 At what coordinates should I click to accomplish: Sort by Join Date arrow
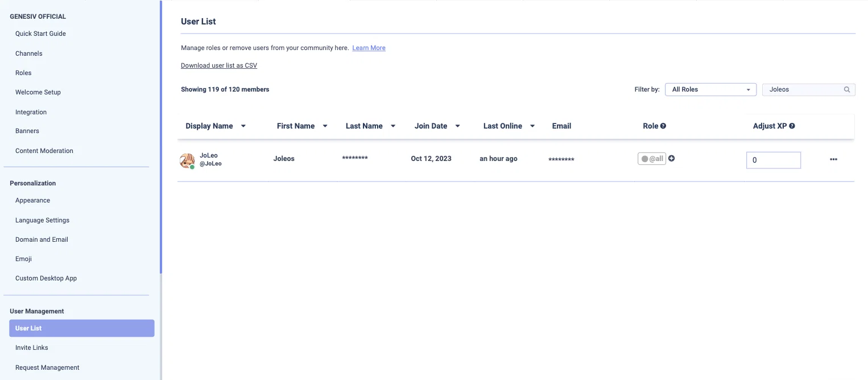click(457, 126)
